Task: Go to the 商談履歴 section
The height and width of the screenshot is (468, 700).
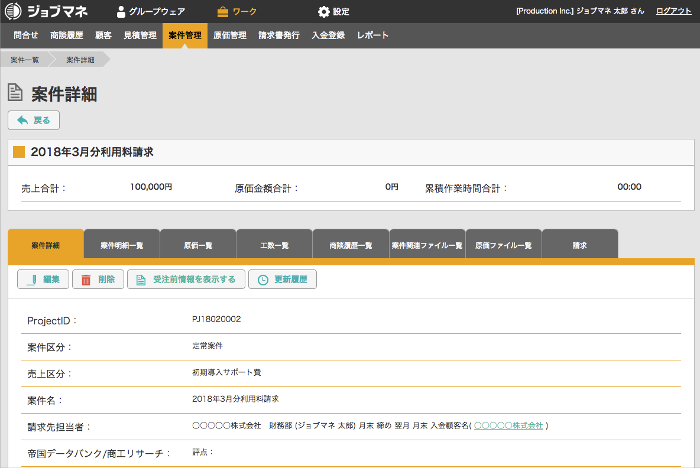Action: coord(67,35)
